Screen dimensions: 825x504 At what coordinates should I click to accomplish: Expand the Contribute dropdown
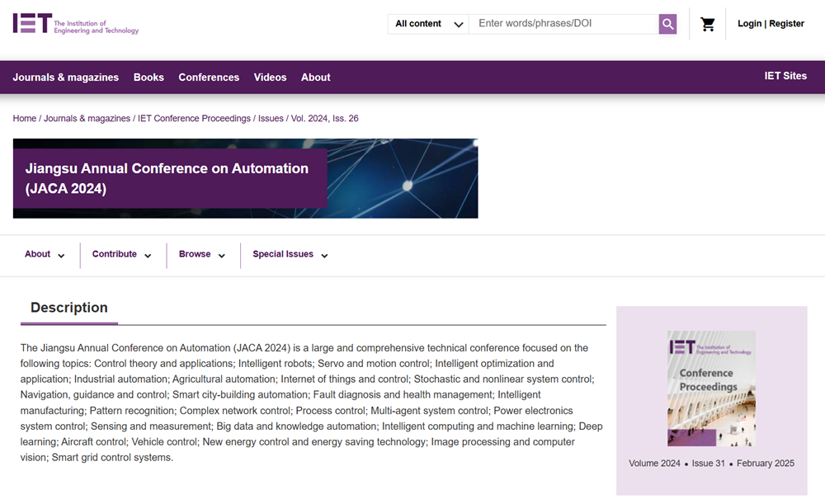tap(122, 255)
